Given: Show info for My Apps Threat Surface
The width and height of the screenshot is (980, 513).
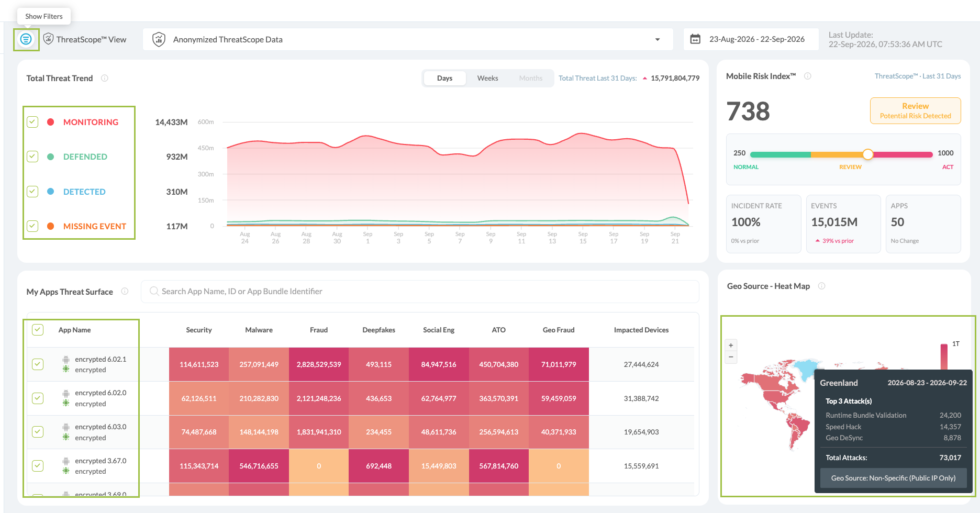Looking at the screenshot, I should pos(125,292).
